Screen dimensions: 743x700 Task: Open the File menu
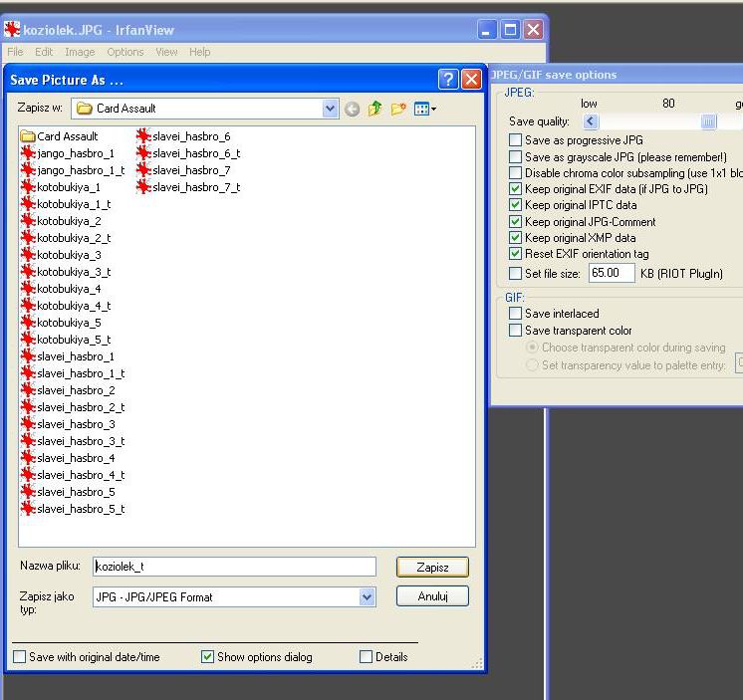(15, 52)
